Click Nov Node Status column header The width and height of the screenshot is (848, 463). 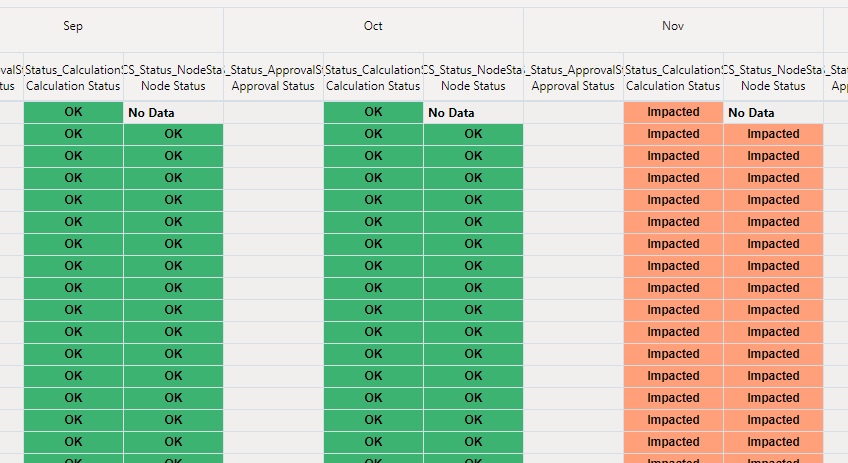[x=773, y=77]
